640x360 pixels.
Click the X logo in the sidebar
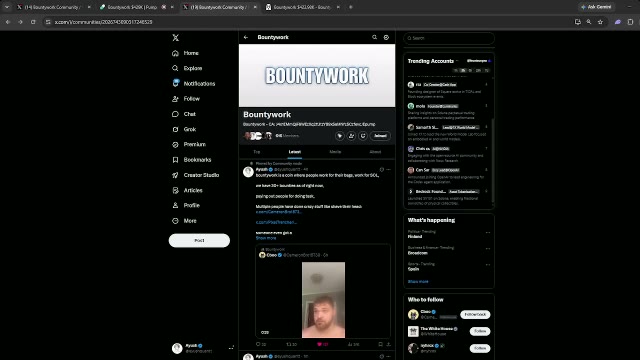(176, 38)
